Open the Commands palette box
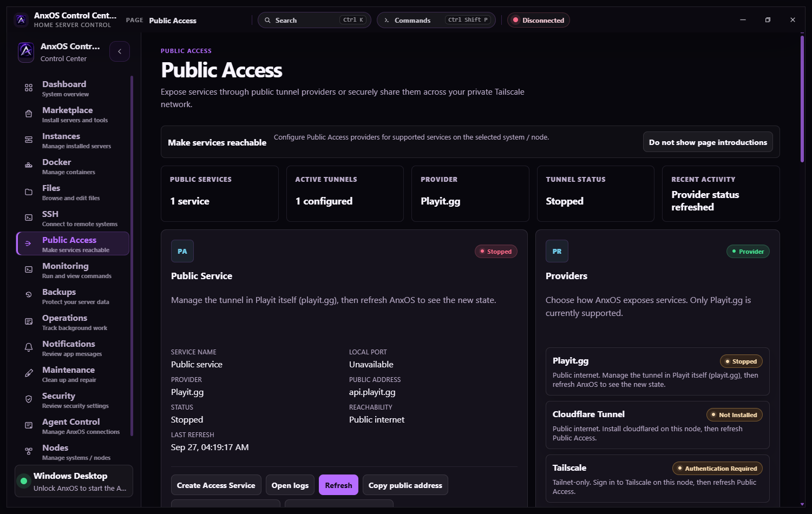This screenshot has width=812, height=514. coord(436,20)
